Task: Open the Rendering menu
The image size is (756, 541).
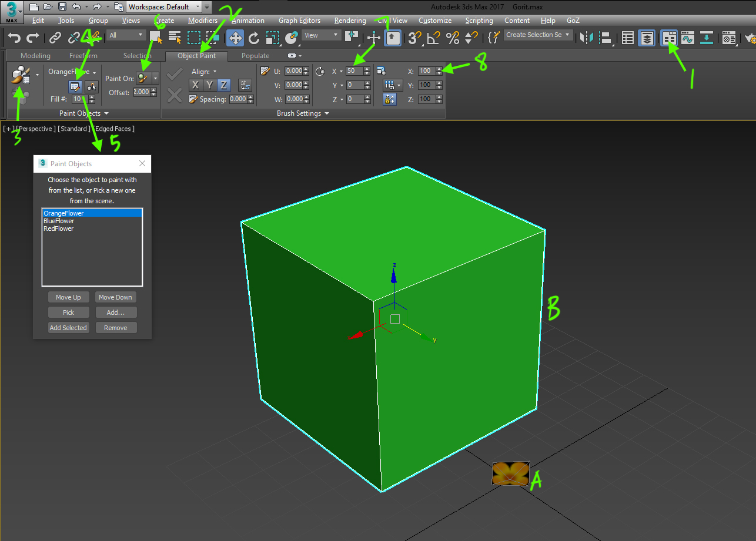Action: (x=350, y=20)
